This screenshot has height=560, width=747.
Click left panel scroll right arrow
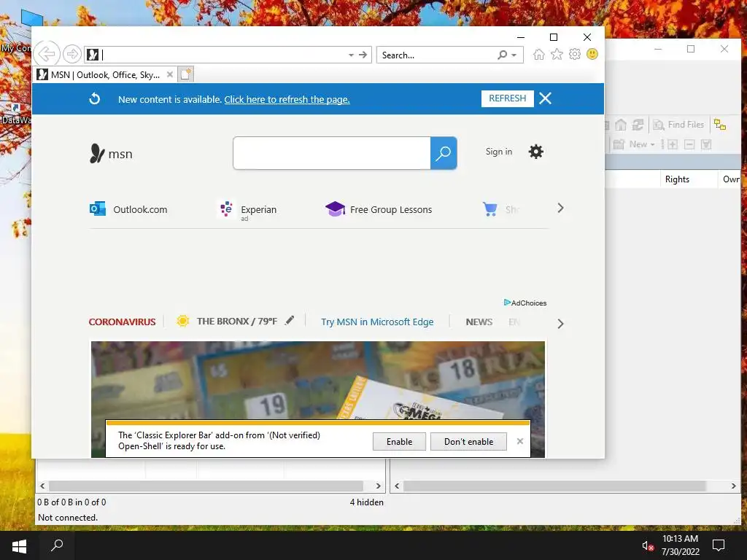tap(379, 486)
